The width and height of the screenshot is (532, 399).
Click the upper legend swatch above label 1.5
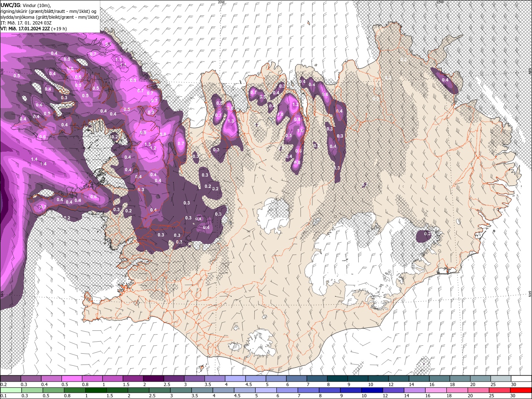click(133, 379)
